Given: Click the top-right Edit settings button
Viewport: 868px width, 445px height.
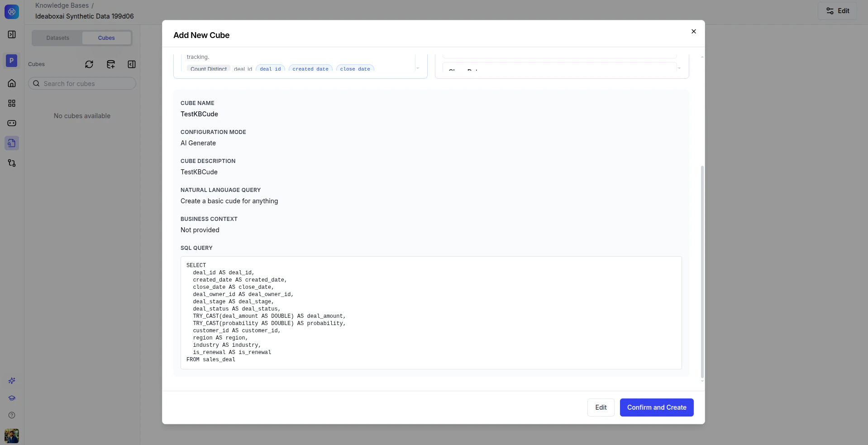Looking at the screenshot, I should click(x=837, y=11).
